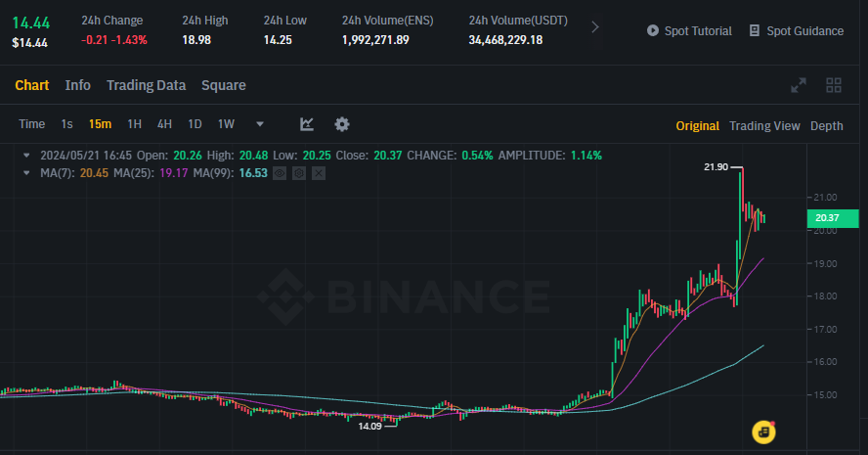Click the 24h High value 18.98
868x455 pixels.
196,40
